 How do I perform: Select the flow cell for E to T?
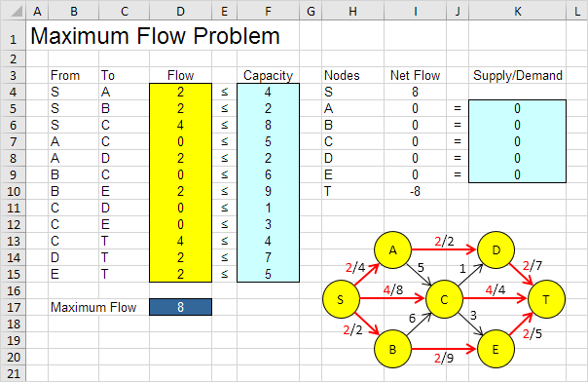(180, 274)
